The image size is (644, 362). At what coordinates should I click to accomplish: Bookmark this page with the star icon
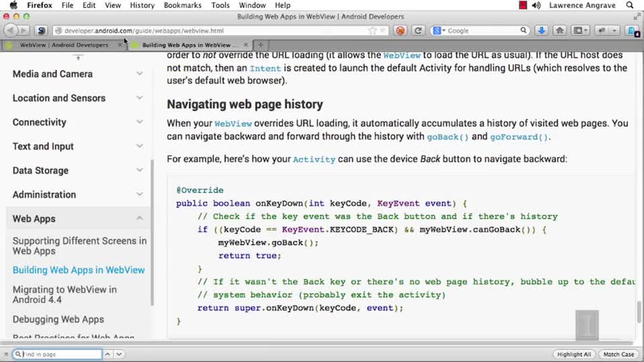(372, 31)
